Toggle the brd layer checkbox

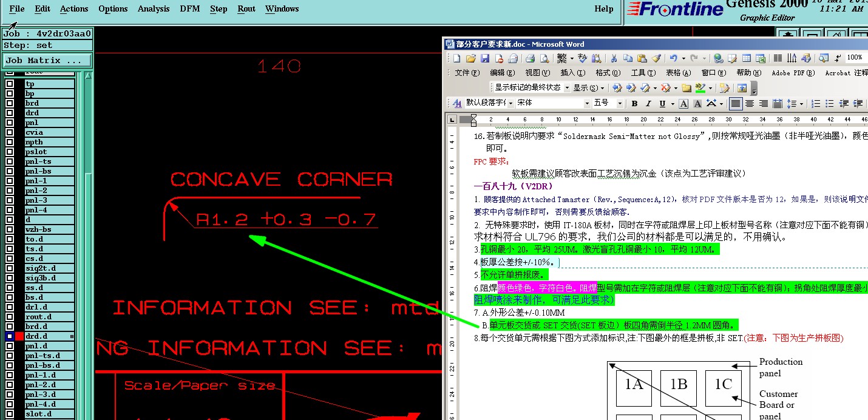pos(10,103)
